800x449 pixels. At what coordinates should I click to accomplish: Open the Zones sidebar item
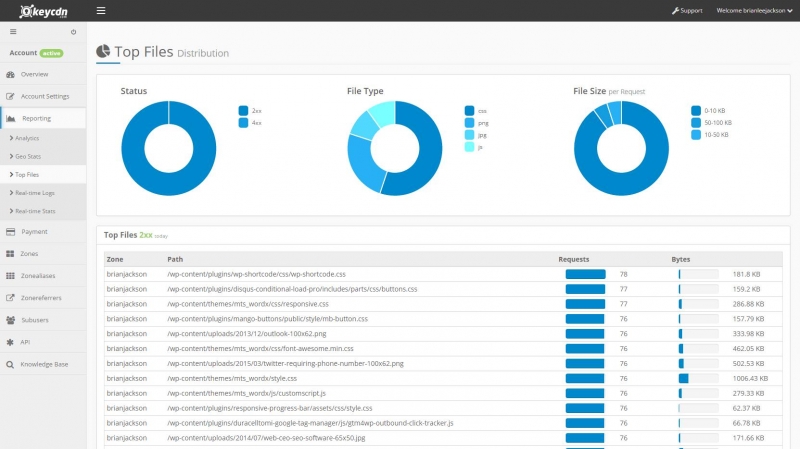point(30,254)
